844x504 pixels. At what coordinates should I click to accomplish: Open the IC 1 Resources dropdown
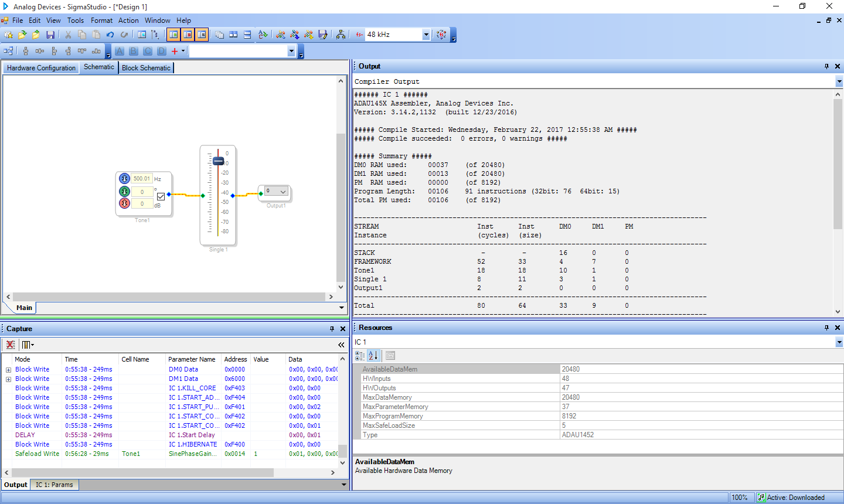(x=839, y=342)
